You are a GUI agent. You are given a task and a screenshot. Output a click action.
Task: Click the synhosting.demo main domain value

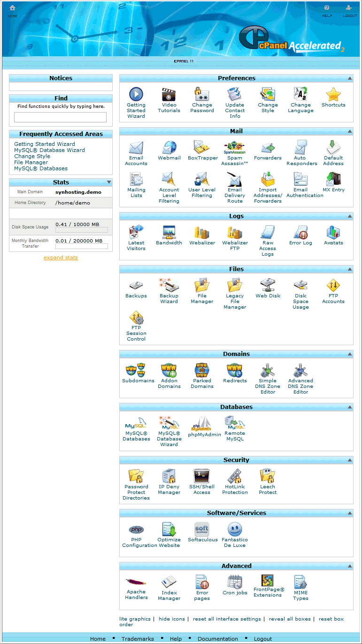78,192
